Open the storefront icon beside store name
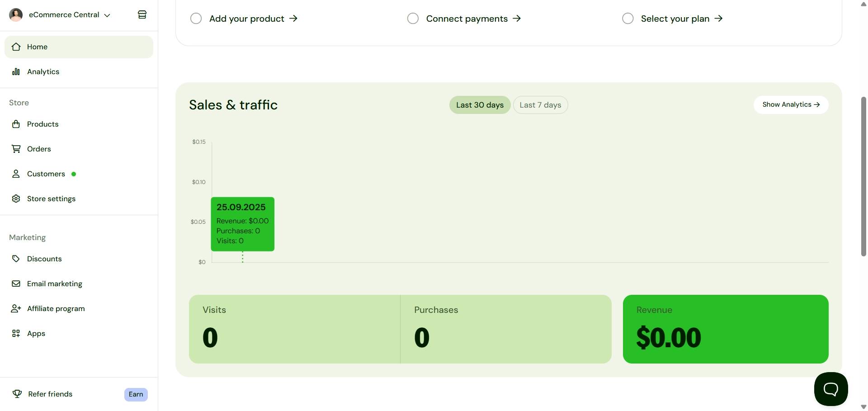 [x=142, y=15]
